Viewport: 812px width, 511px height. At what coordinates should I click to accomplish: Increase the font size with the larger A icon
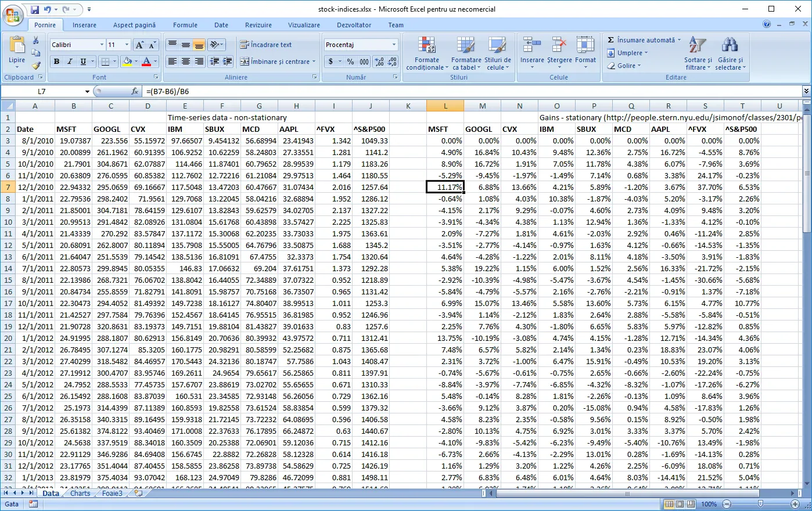(139, 45)
